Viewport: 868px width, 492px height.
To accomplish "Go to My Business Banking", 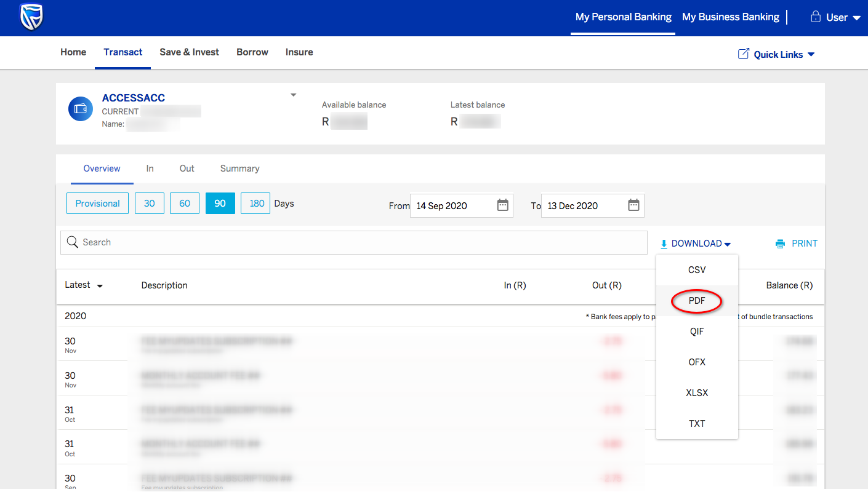I will click(x=730, y=17).
